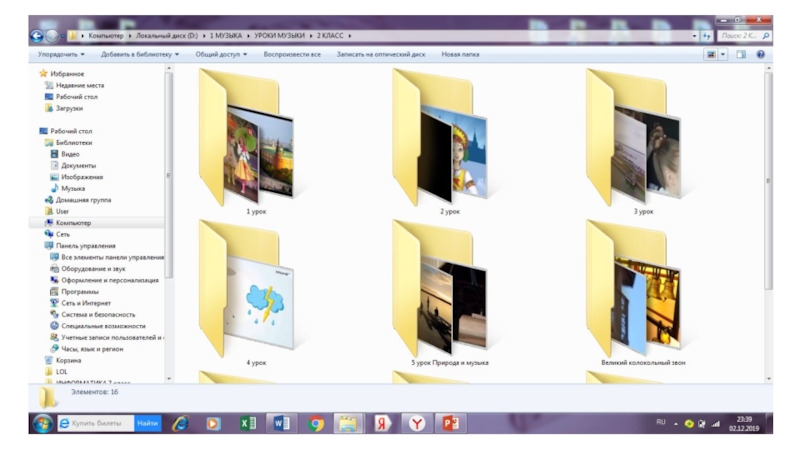Open Google Chrome from the taskbar
Image resolution: width=800 pixels, height=450 pixels.
(316, 423)
